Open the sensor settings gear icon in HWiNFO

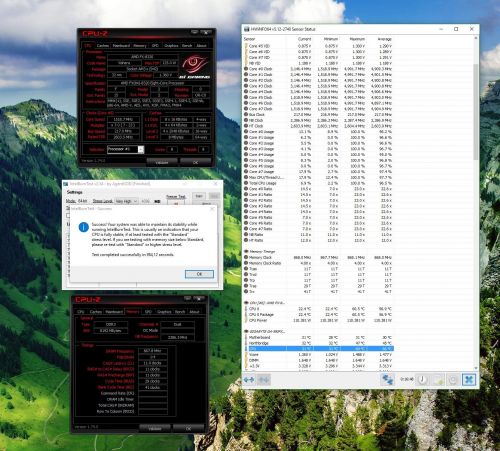tap(453, 379)
